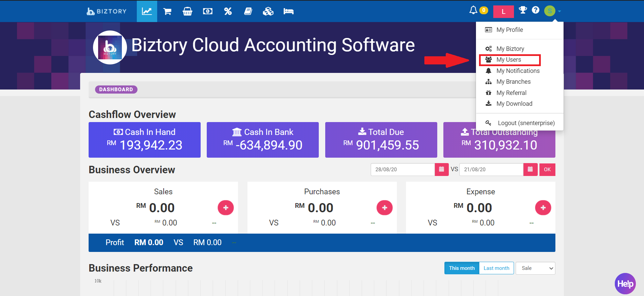This screenshot has width=644, height=296.
Task: Open the bed icon in navbar
Action: (289, 12)
